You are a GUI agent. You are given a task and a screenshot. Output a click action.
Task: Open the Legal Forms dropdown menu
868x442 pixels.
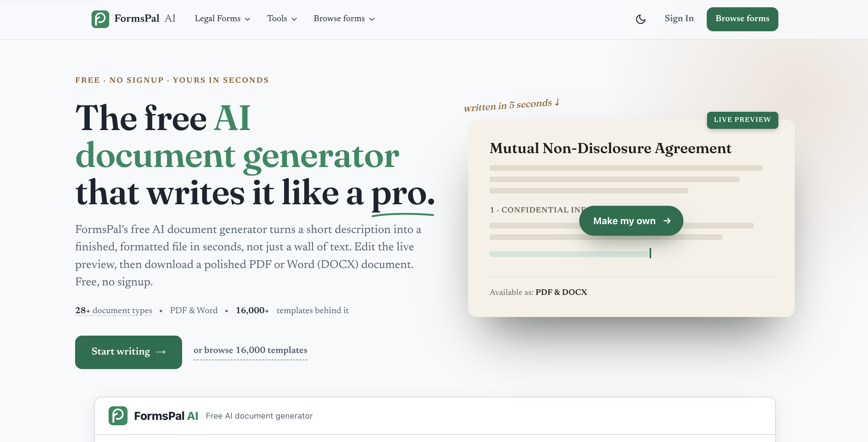[223, 19]
